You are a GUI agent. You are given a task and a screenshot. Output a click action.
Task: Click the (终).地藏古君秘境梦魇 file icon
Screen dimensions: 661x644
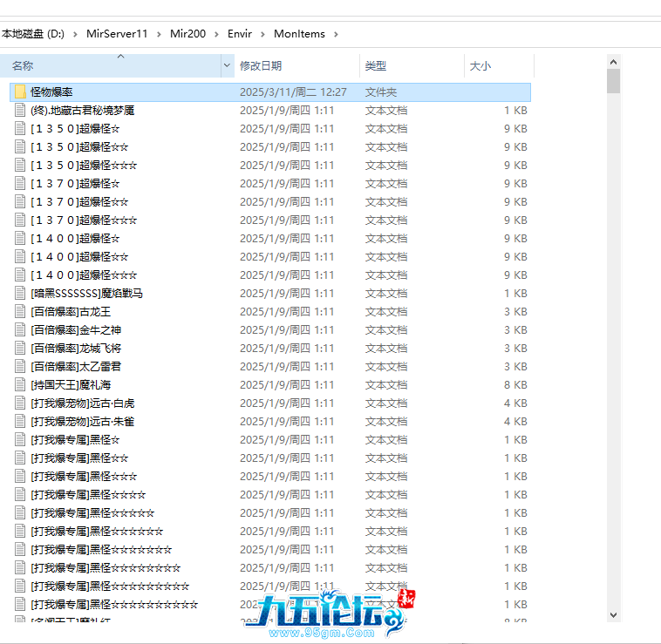[x=20, y=110]
